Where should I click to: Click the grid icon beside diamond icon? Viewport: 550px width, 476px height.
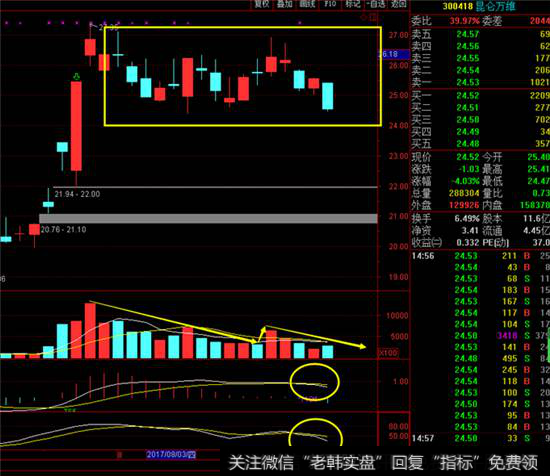[374, 17]
